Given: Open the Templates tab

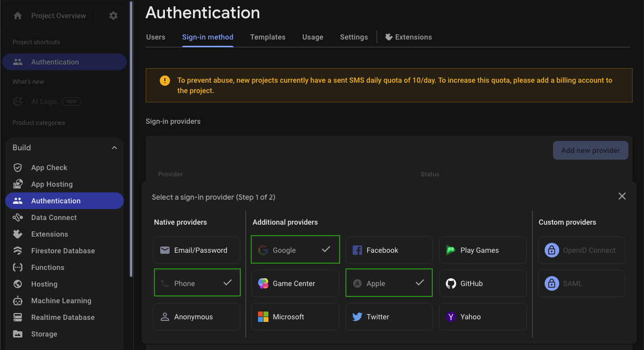Looking at the screenshot, I should coord(267,37).
